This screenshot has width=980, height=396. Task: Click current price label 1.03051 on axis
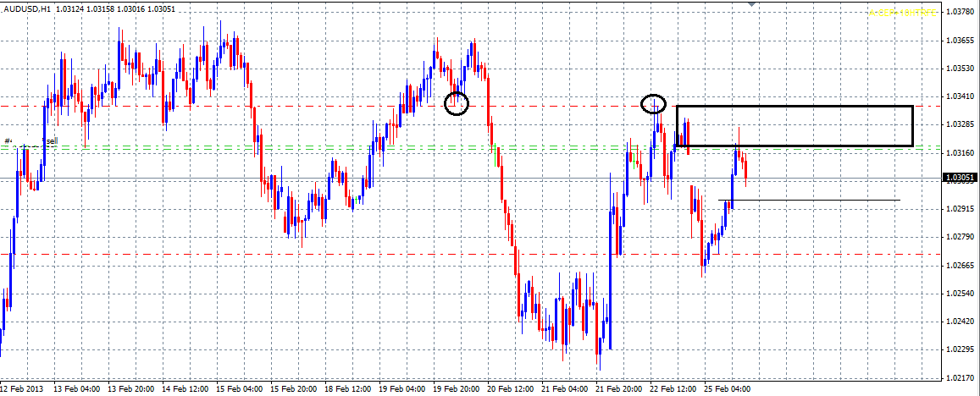(x=960, y=179)
